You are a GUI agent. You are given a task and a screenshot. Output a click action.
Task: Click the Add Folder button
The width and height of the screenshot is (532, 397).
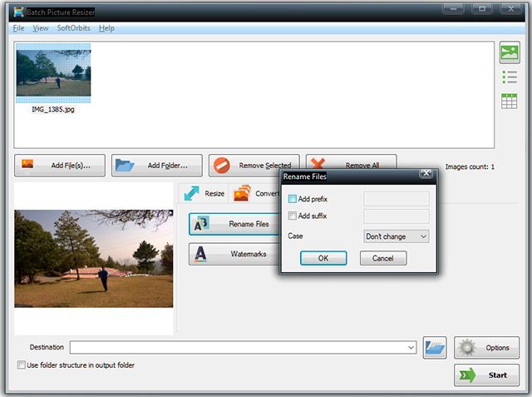tap(156, 165)
